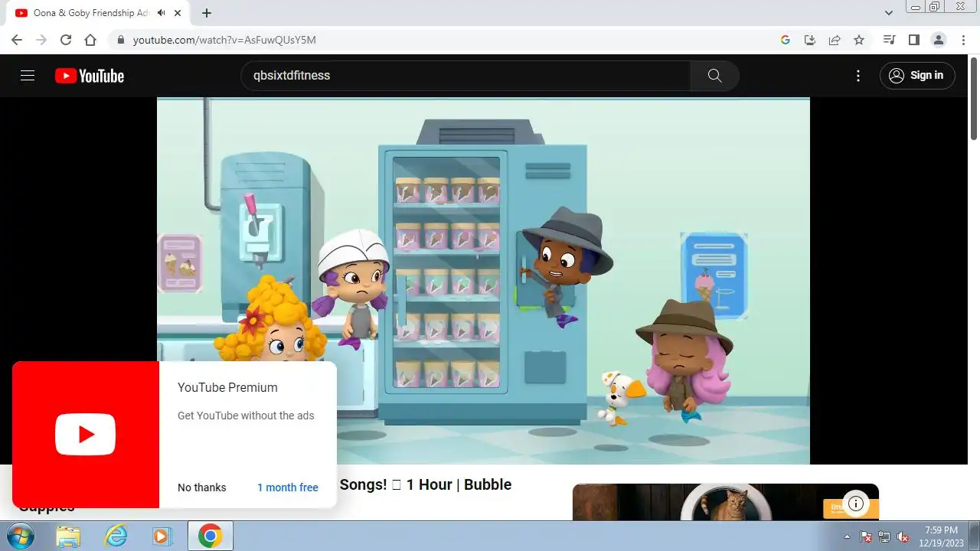
Task: Open the Windows Start menu
Action: tap(19, 536)
